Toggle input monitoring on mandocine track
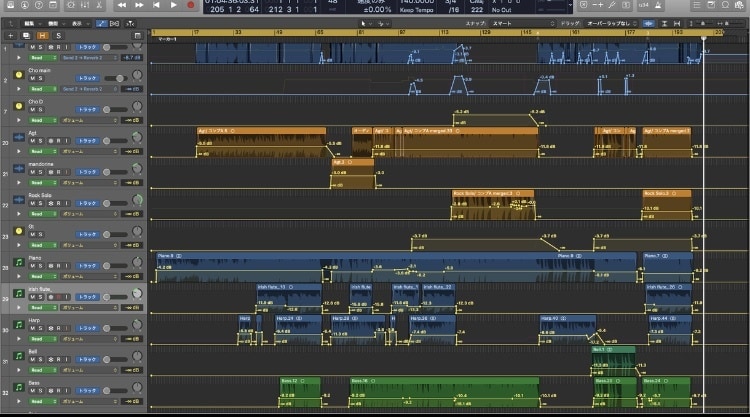The width and height of the screenshot is (750, 417). click(x=66, y=172)
